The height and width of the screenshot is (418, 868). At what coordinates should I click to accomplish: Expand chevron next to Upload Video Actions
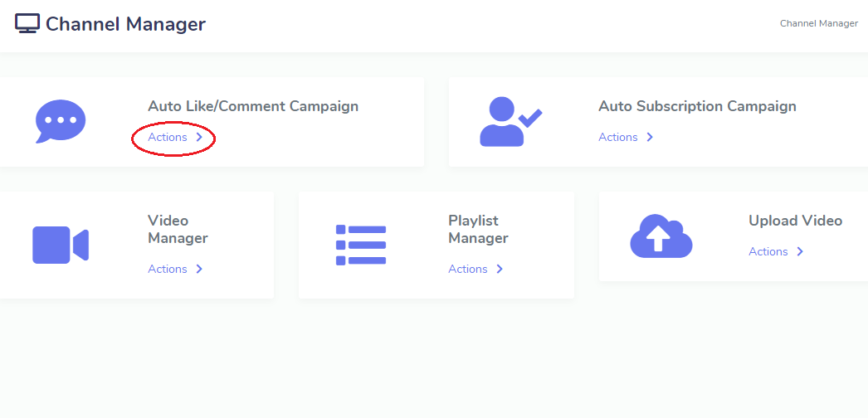click(x=800, y=251)
